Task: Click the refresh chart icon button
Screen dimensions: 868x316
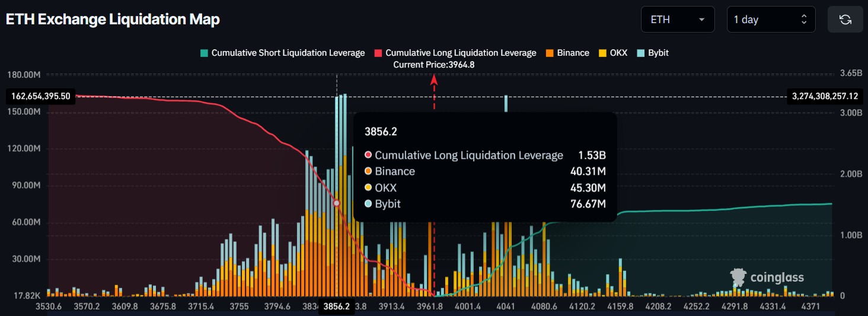Action: tap(845, 20)
